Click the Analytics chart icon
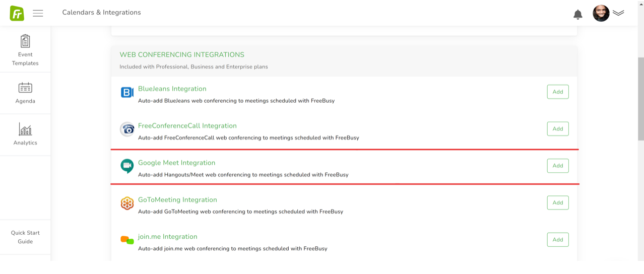 (x=25, y=129)
